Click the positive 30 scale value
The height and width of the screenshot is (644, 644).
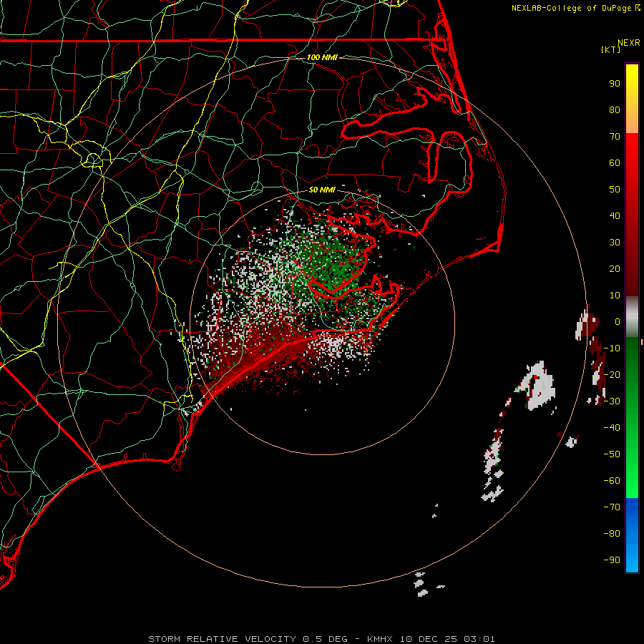(x=615, y=243)
